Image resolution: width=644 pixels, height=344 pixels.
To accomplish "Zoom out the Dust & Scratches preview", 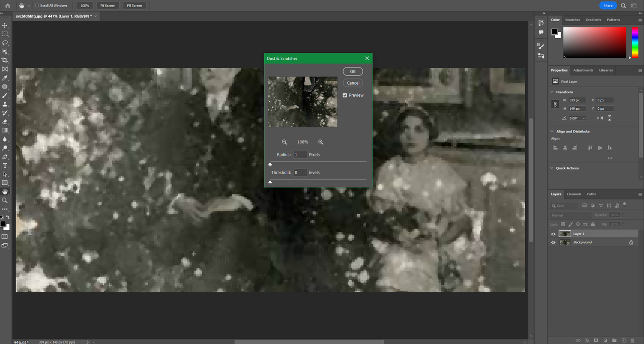I will coord(284,142).
